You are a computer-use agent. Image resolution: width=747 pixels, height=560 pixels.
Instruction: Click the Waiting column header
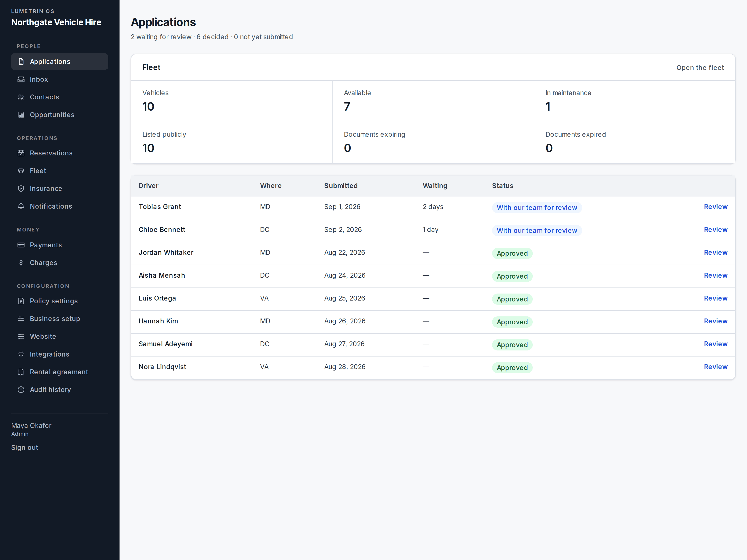coord(435,186)
